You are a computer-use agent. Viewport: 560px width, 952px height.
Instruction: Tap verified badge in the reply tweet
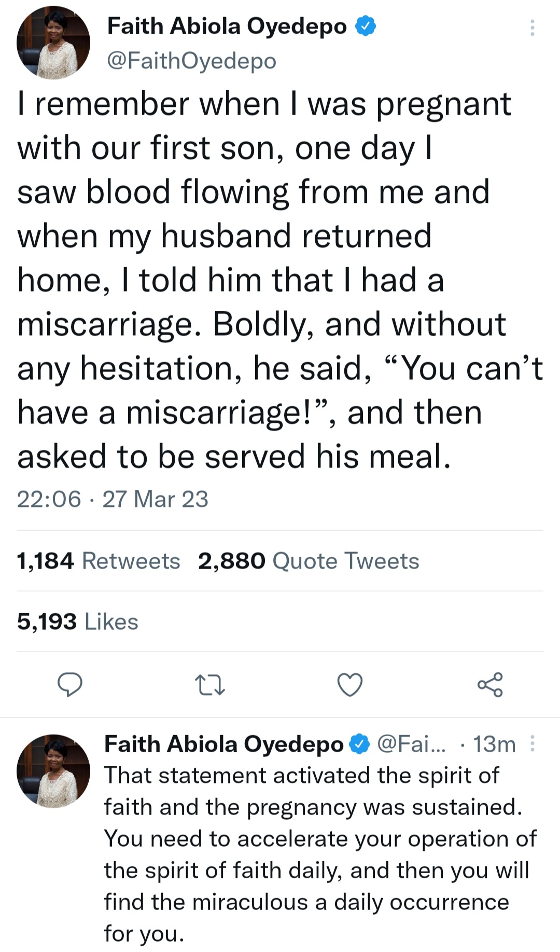click(359, 744)
